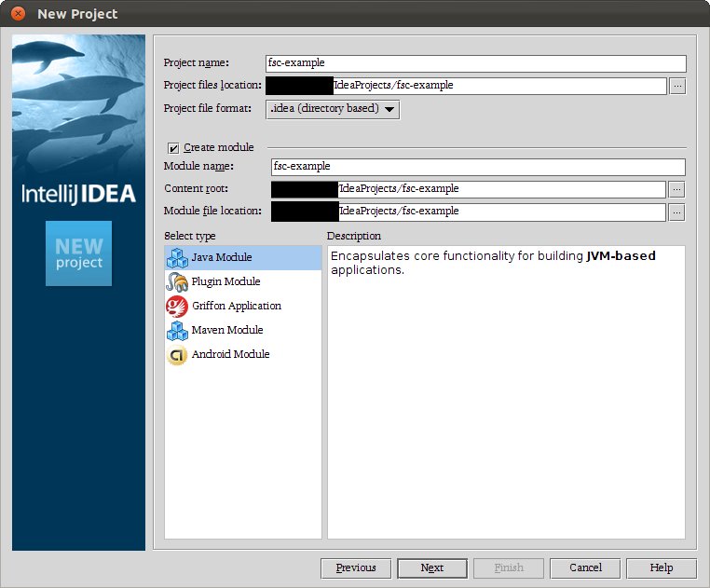Click the Griffon Application red icon
710x588 pixels.
coord(177,307)
